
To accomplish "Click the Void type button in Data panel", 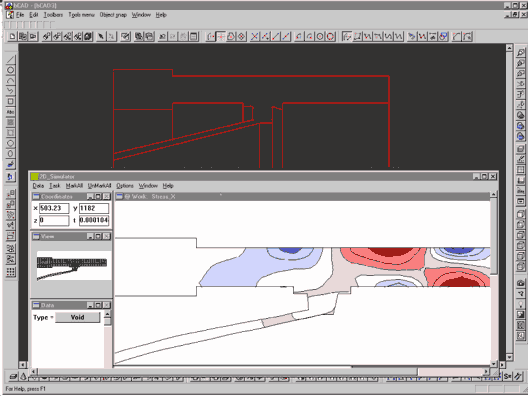I will coord(77,317).
